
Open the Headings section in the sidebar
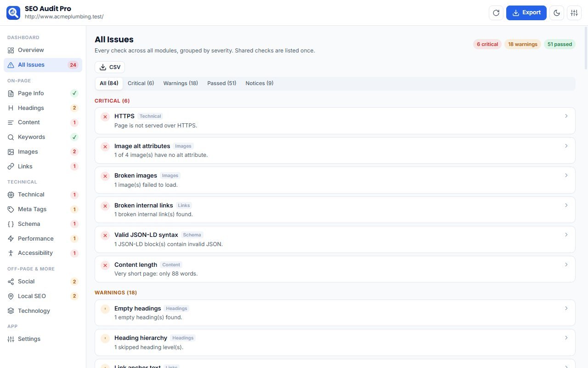point(43,108)
